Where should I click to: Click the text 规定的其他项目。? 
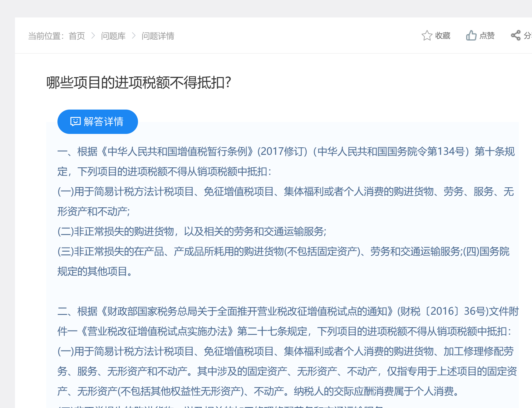coord(95,272)
